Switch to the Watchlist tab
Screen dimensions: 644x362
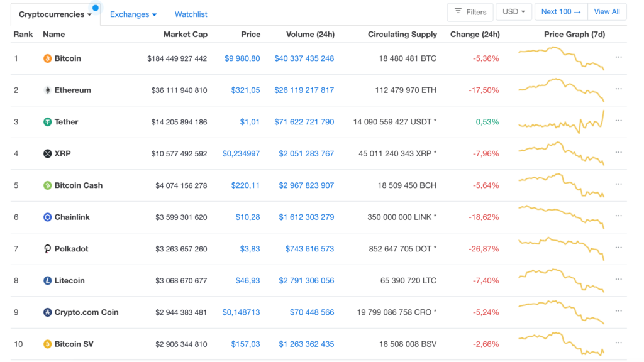coord(191,14)
